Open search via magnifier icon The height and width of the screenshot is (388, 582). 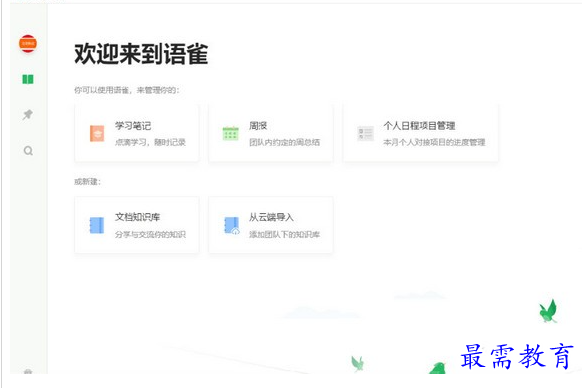[28, 151]
